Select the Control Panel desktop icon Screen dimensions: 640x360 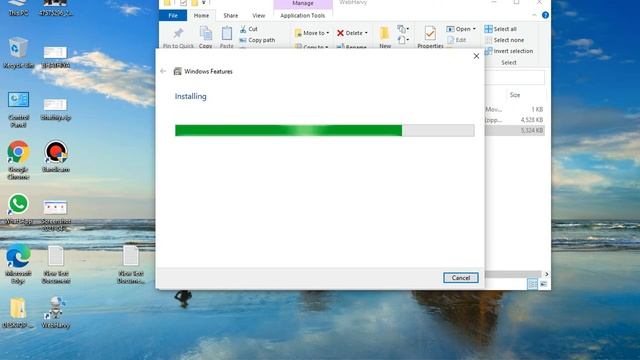point(18,109)
